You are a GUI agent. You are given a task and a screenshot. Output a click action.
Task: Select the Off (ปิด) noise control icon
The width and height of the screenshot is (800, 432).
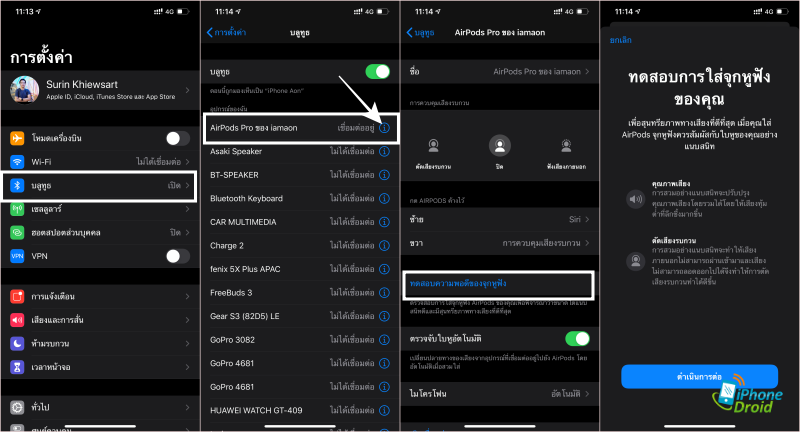[x=500, y=146]
